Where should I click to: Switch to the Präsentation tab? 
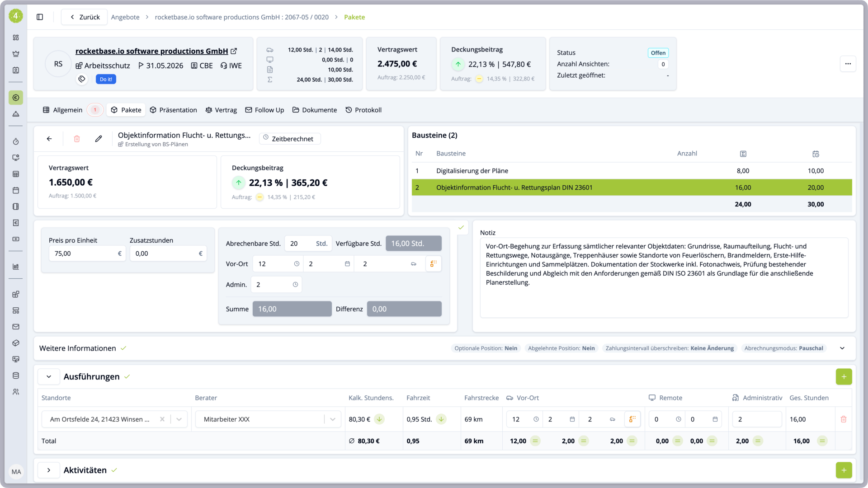tap(173, 110)
